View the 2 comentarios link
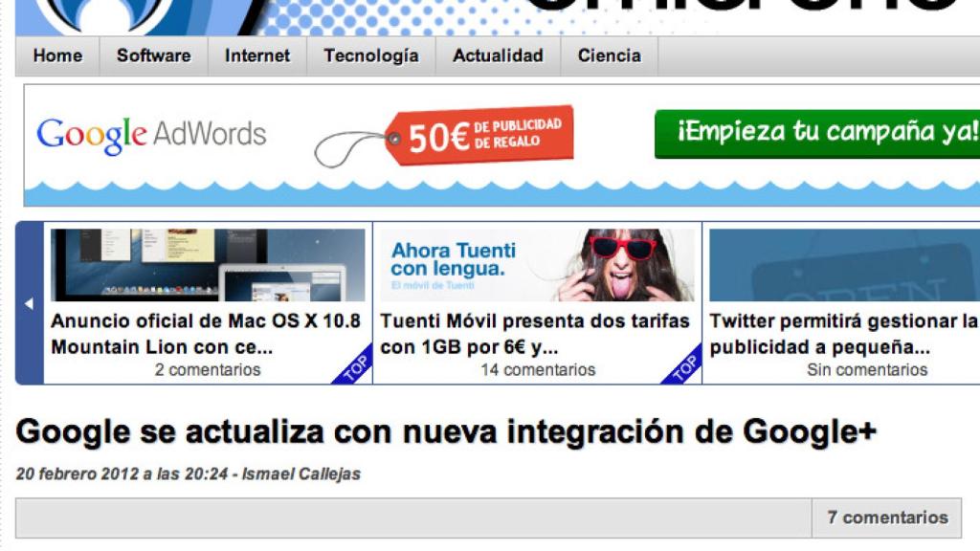The height and width of the screenshot is (551, 980). coord(208,369)
